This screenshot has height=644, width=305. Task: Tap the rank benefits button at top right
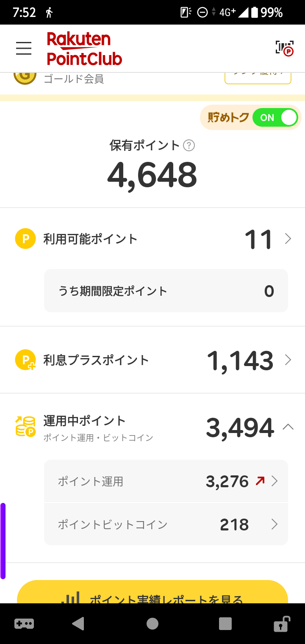[x=258, y=78]
